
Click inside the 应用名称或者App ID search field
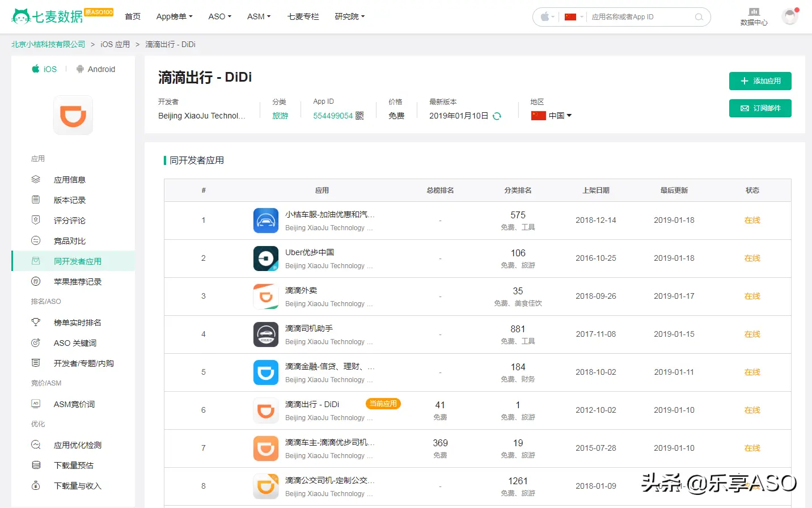coord(641,17)
